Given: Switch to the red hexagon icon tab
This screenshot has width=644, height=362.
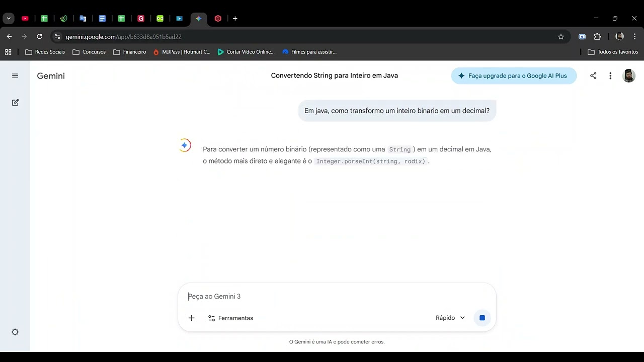Looking at the screenshot, I should [218, 19].
